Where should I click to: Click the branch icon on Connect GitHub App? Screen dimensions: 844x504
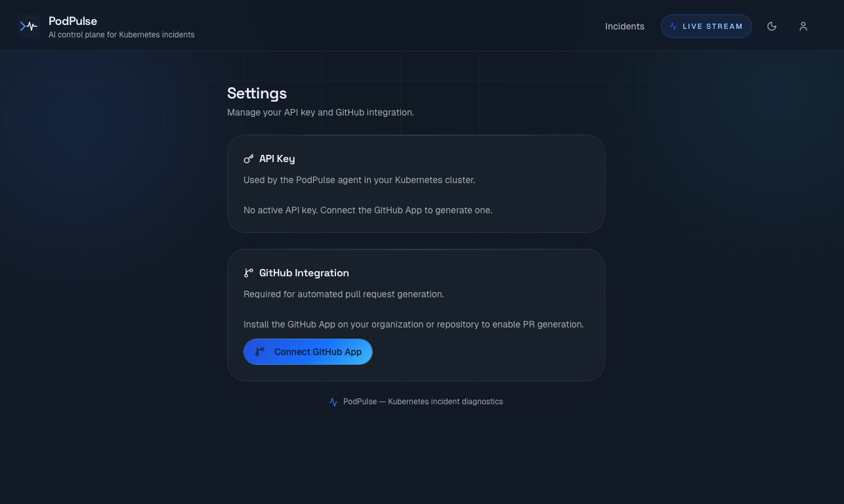pos(259,352)
